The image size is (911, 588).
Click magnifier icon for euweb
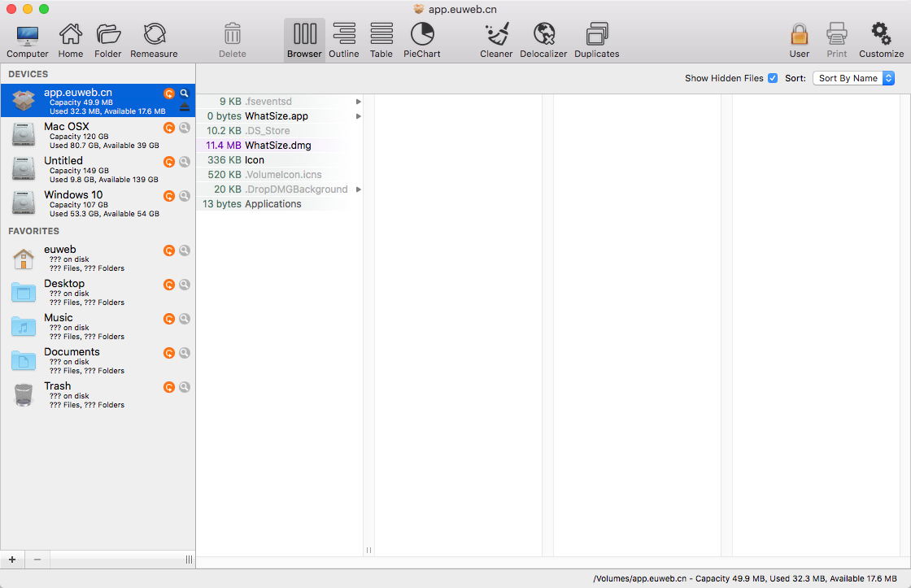(184, 250)
